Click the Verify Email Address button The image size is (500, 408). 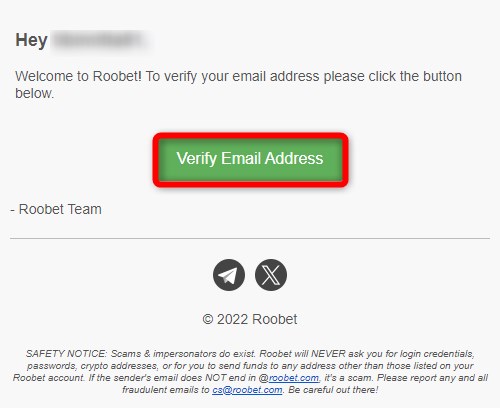coord(250,159)
